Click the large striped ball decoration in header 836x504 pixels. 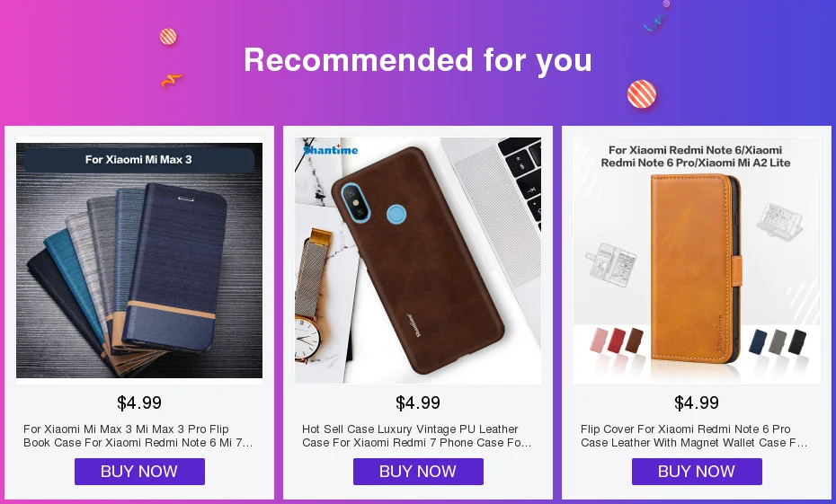642,94
